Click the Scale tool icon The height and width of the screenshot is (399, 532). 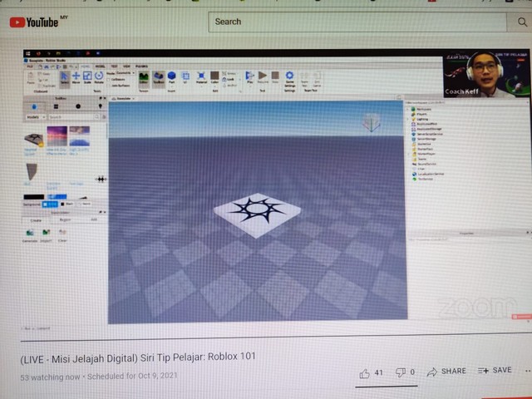click(x=87, y=77)
